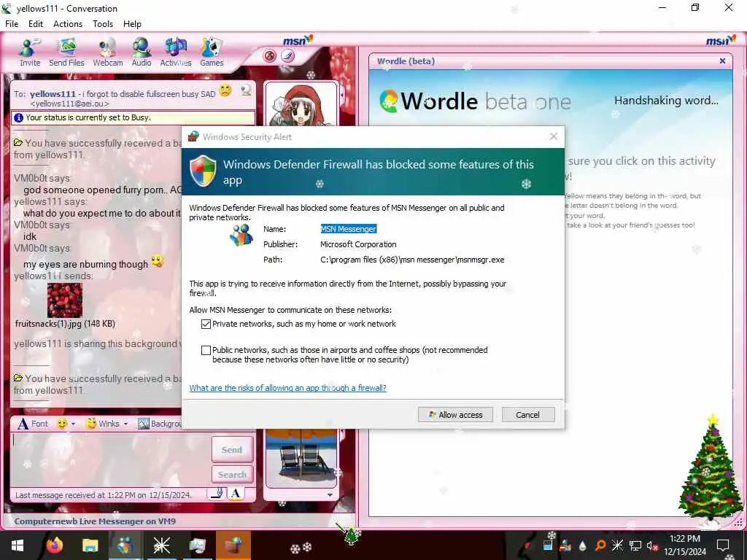Open the Games toolbar icon
The image size is (747, 560).
212,52
